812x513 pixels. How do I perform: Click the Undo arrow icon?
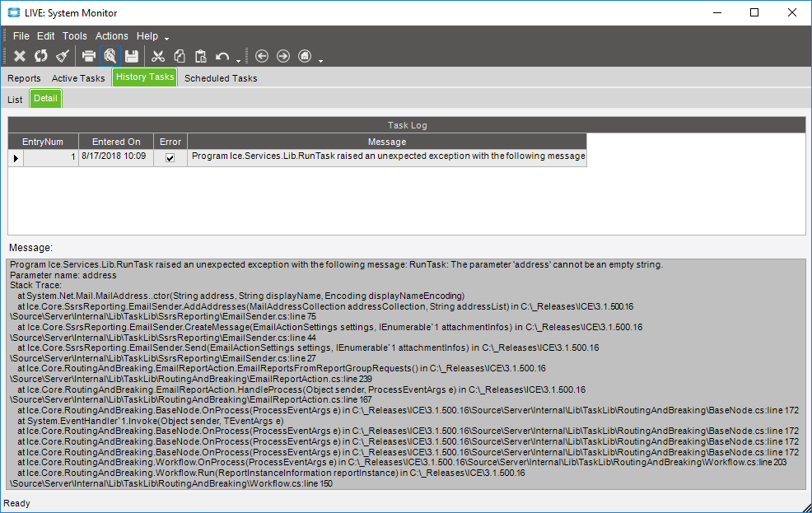pos(222,56)
